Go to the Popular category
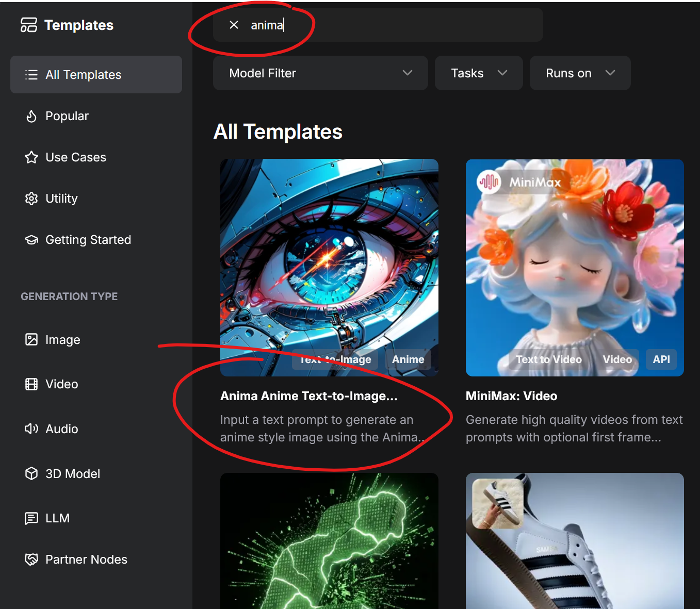 coord(96,116)
